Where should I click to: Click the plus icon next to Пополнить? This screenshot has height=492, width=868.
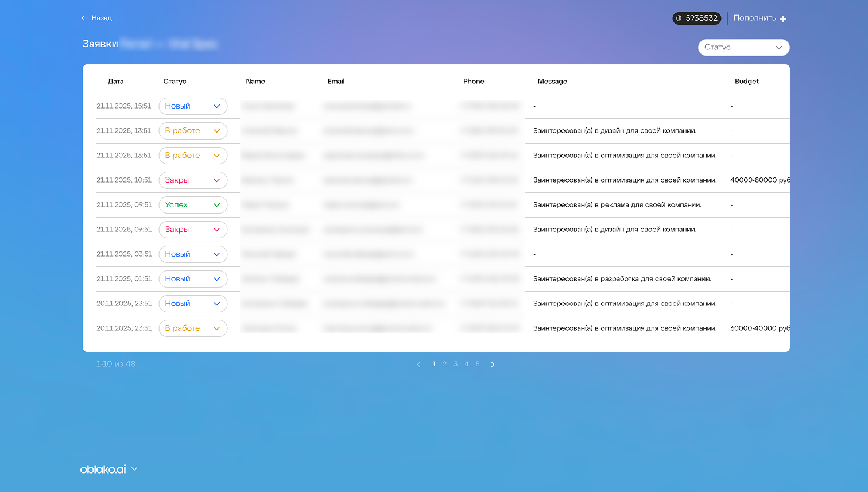pos(783,19)
